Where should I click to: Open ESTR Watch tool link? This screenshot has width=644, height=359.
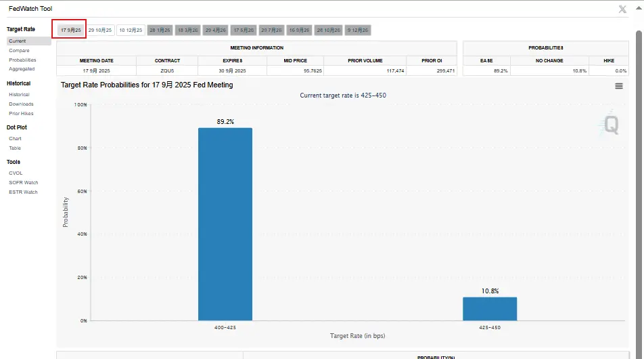(23, 192)
